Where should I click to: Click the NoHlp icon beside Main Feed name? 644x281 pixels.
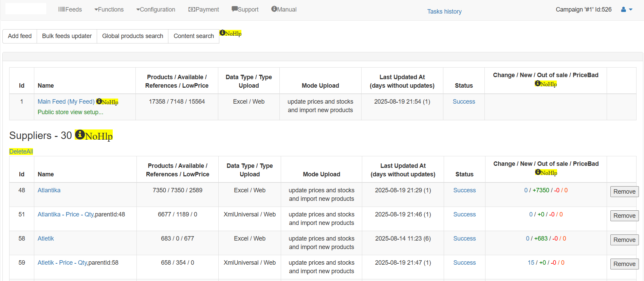107,102
